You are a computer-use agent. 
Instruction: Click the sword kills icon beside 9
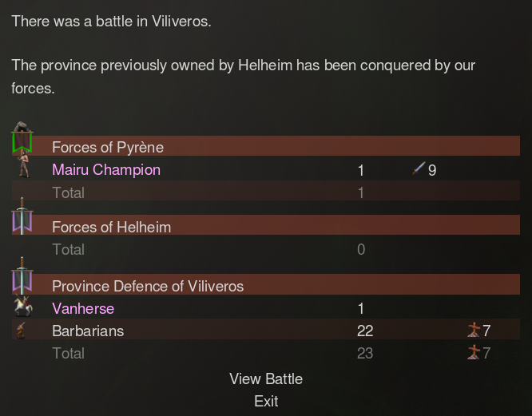click(x=419, y=168)
